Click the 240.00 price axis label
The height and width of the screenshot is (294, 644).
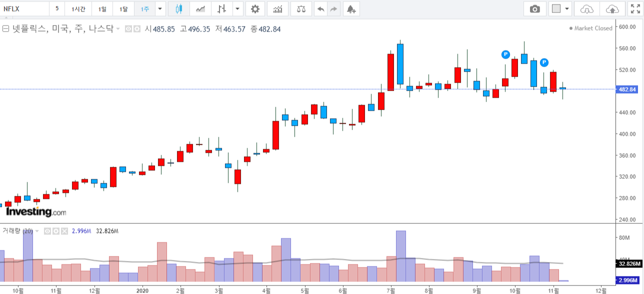(627, 220)
